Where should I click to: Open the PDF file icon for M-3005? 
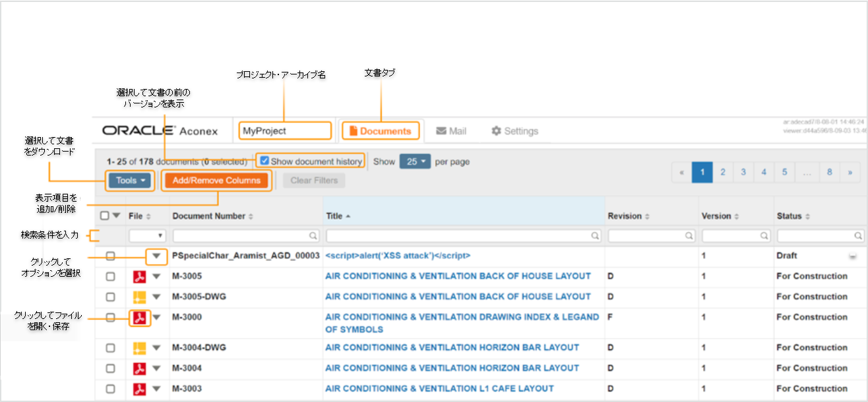pyautogui.click(x=139, y=277)
